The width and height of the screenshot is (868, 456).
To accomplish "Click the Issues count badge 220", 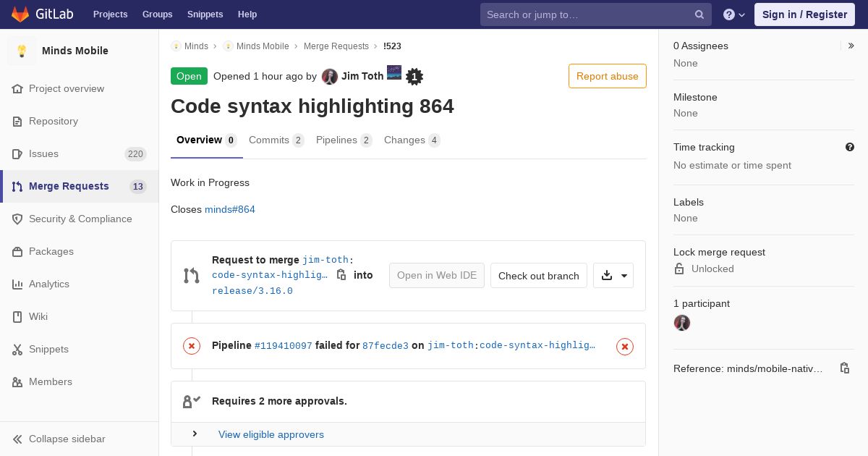I will click(135, 153).
